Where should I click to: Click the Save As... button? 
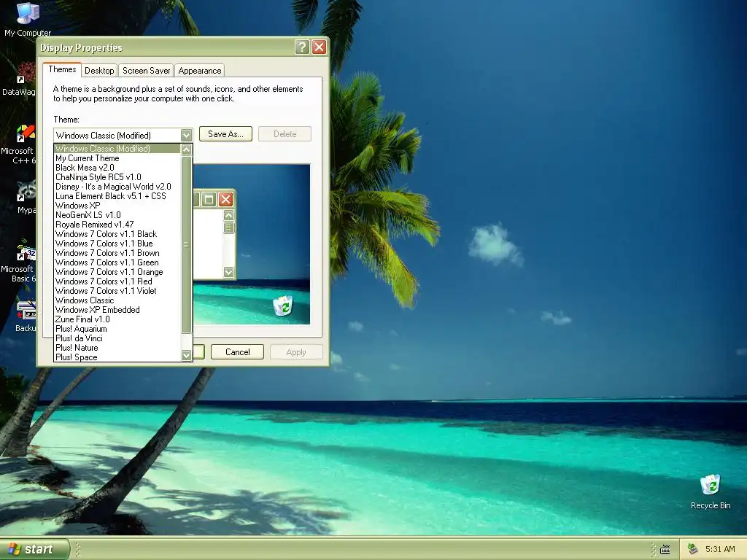pyautogui.click(x=225, y=134)
